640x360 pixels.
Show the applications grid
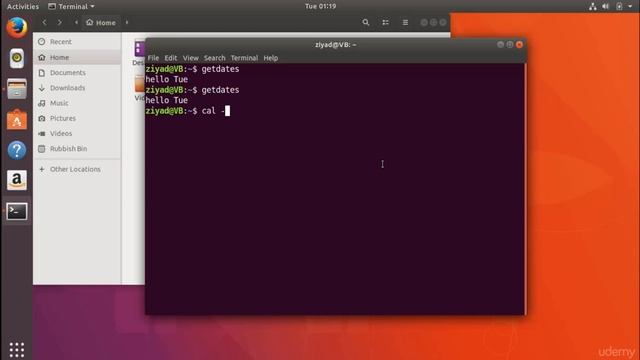click(x=17, y=350)
